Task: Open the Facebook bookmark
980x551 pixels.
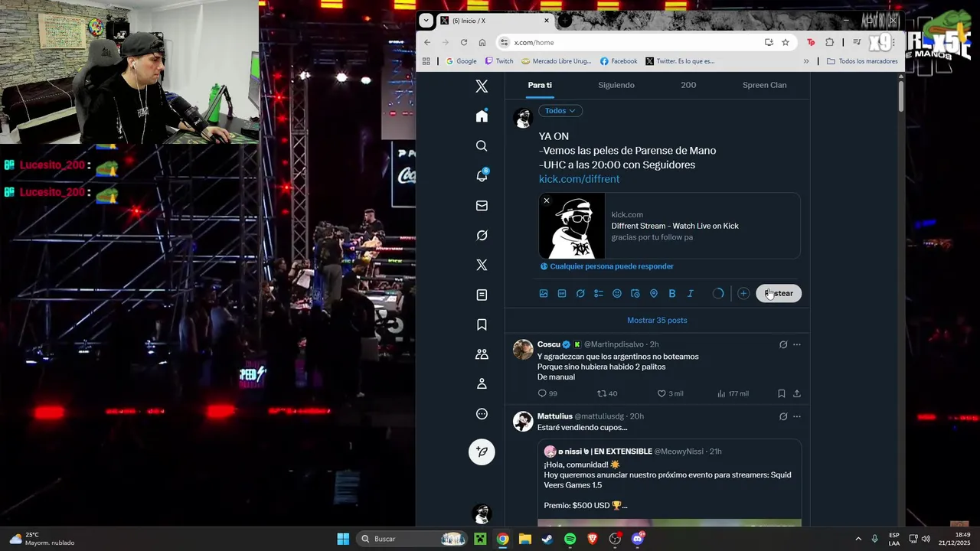Action: (x=619, y=61)
